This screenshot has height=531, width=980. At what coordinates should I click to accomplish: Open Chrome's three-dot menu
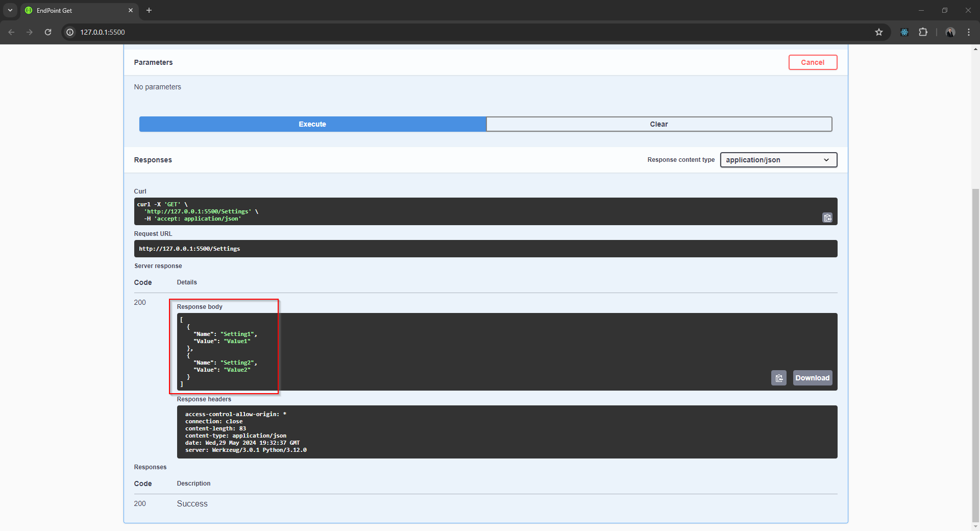(968, 32)
